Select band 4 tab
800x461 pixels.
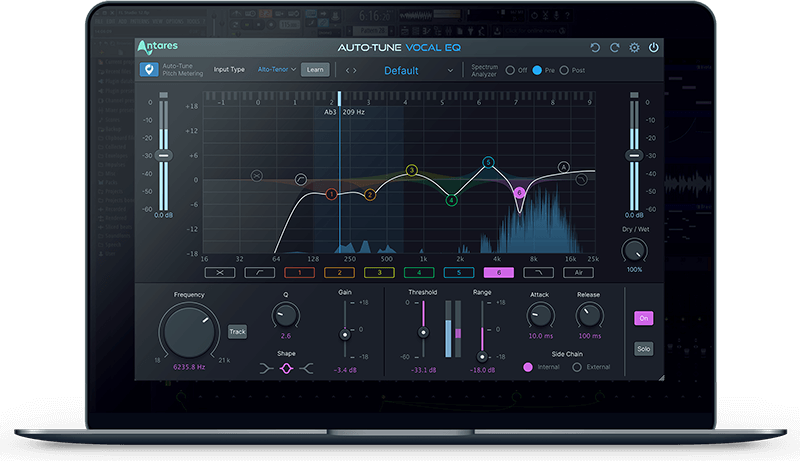419,273
